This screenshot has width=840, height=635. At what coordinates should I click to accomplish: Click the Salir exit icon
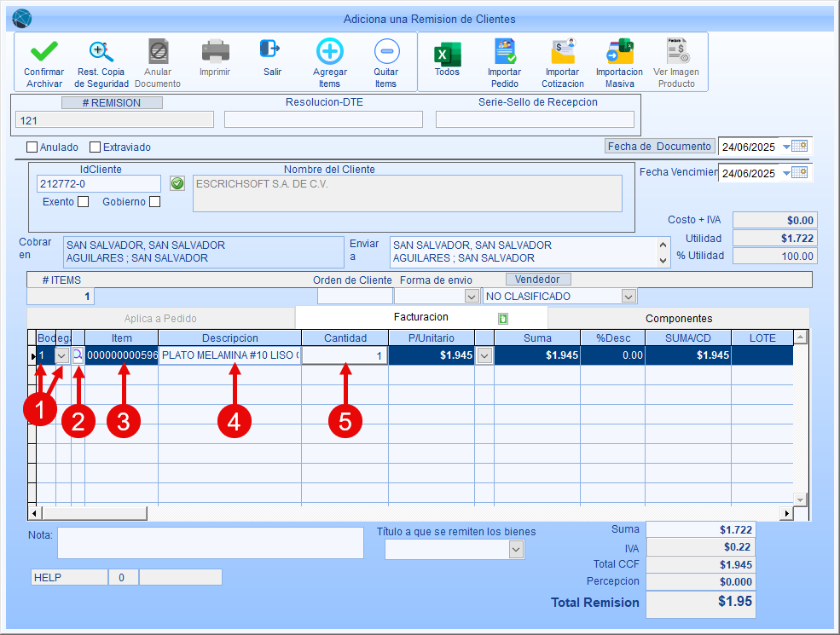click(x=271, y=50)
